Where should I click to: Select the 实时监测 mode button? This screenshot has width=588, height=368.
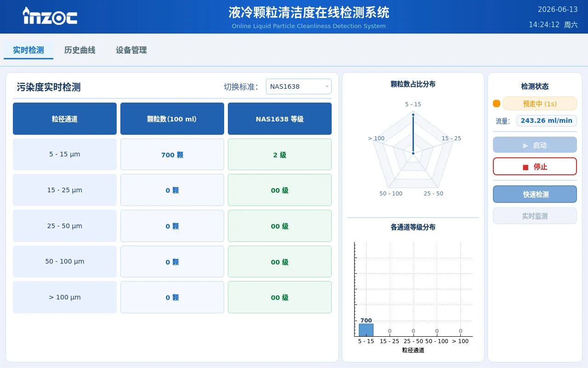(535, 216)
